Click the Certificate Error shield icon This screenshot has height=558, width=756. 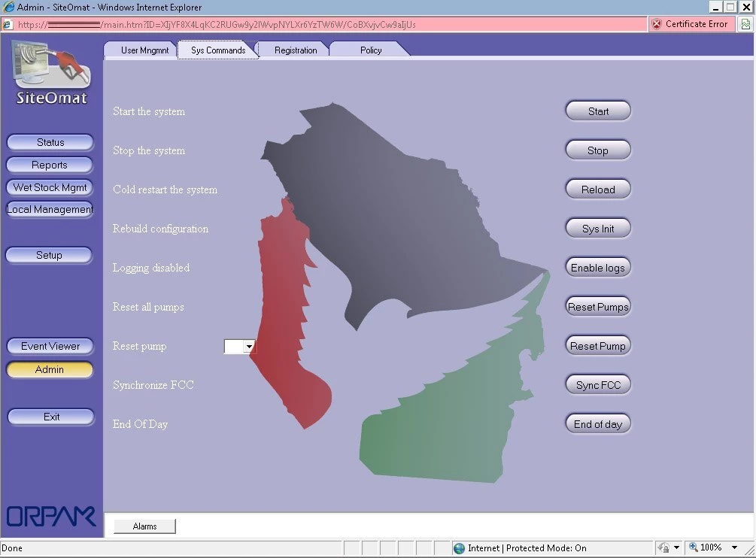[657, 24]
